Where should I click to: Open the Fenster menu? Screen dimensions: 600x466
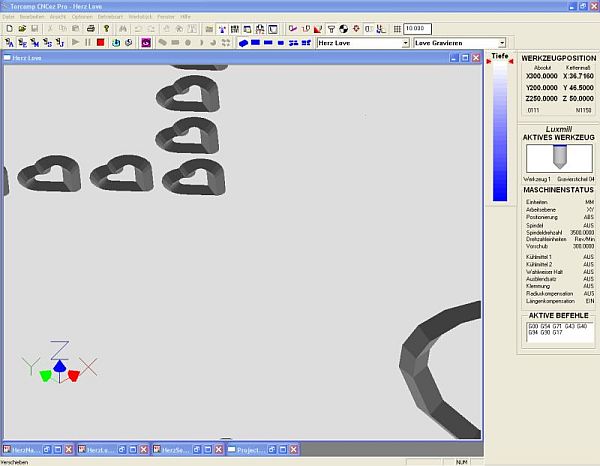coord(165,17)
